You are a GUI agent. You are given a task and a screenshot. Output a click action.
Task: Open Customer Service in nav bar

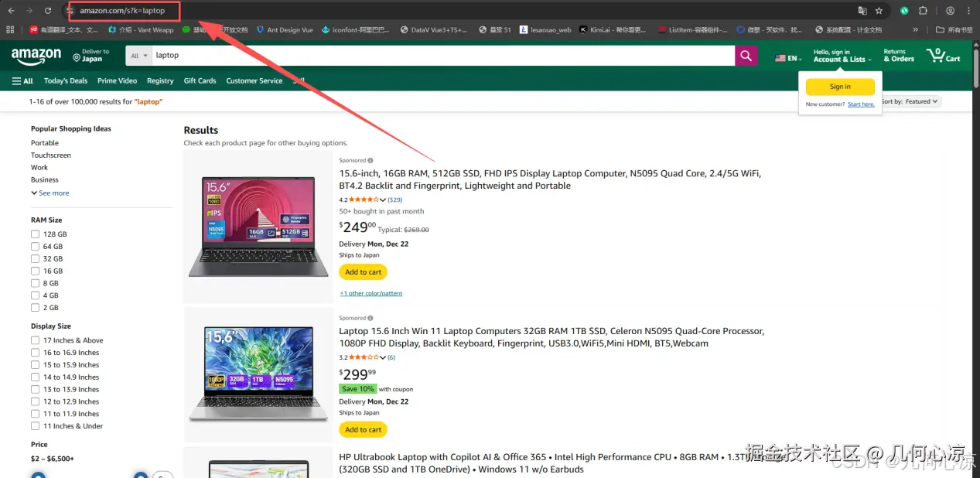254,80
